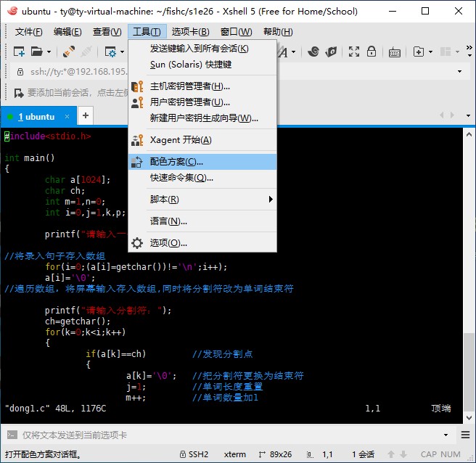Viewport: 476px width, 463px height.
Task: Click the 工具(T) menu header
Action: click(147, 32)
